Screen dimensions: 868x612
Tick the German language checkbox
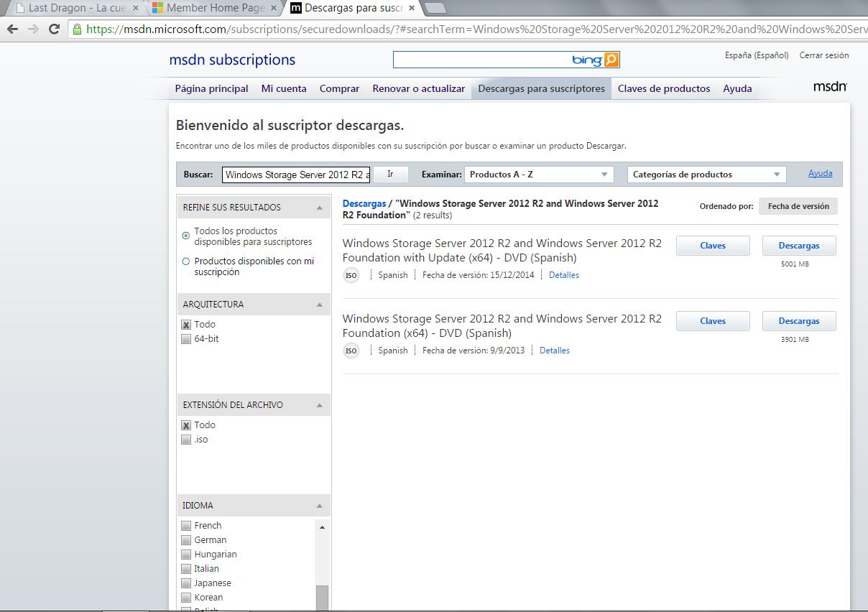186,540
